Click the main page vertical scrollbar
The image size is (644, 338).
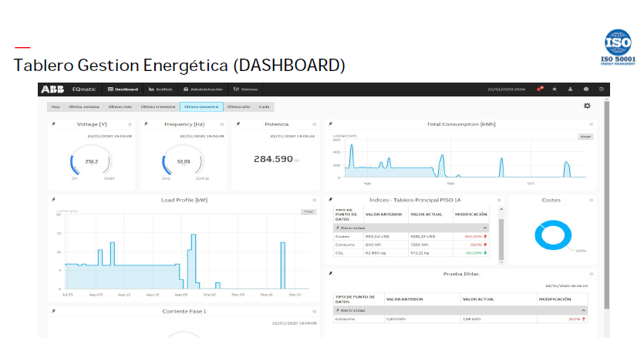[607, 204]
